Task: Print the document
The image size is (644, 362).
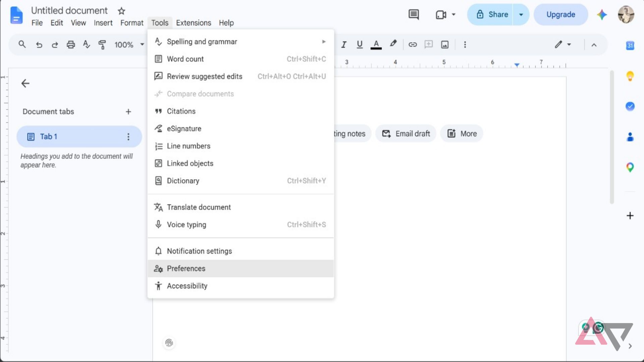Action: tap(70, 45)
